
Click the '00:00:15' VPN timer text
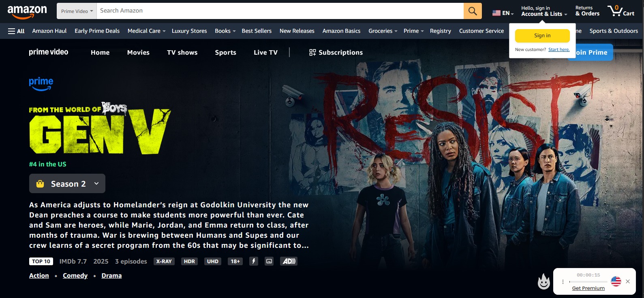[x=588, y=275]
